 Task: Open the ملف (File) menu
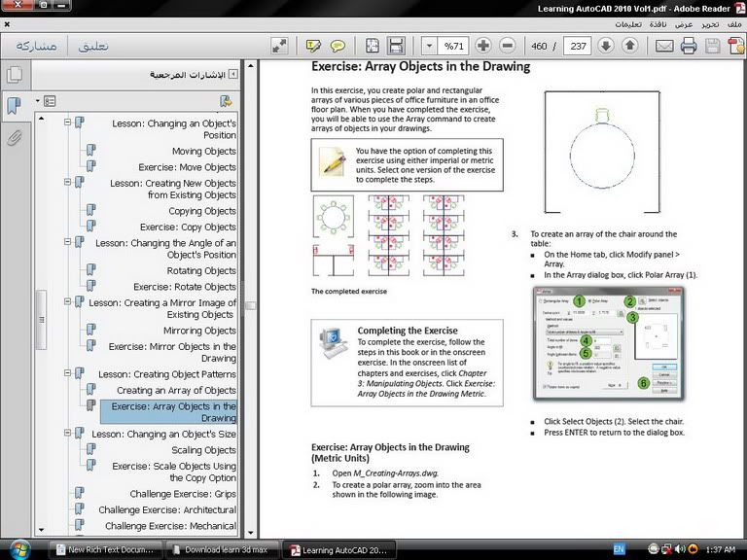coord(734,23)
